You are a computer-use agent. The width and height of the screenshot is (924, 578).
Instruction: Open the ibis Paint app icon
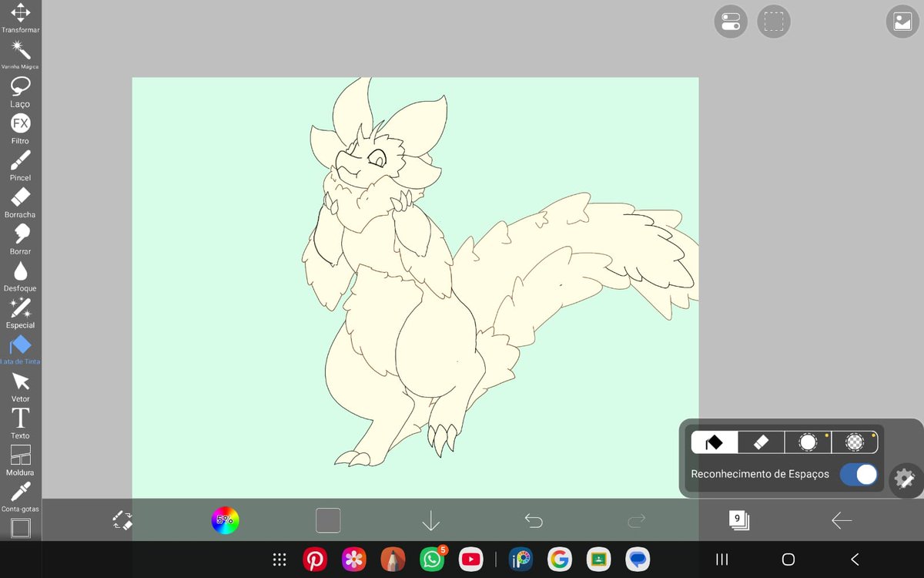[521, 560]
